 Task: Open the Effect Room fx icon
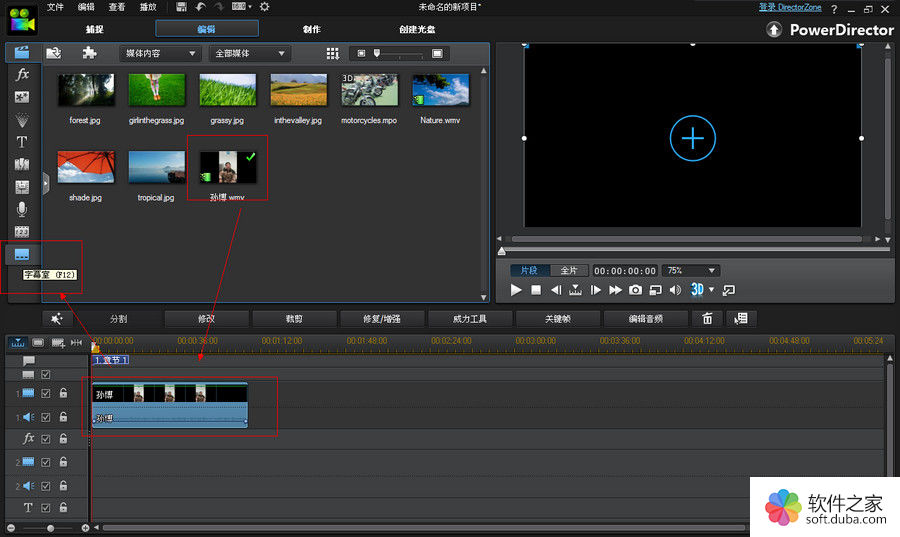tap(22, 74)
